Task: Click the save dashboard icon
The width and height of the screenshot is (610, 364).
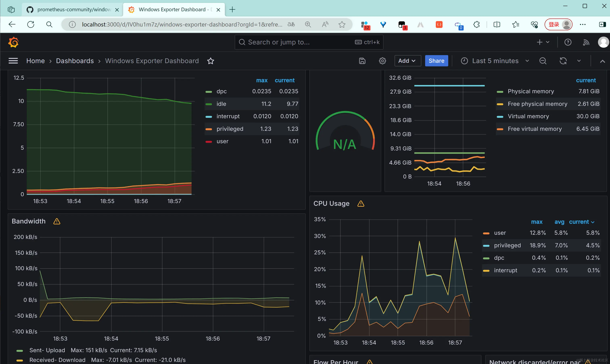Action: click(x=362, y=61)
